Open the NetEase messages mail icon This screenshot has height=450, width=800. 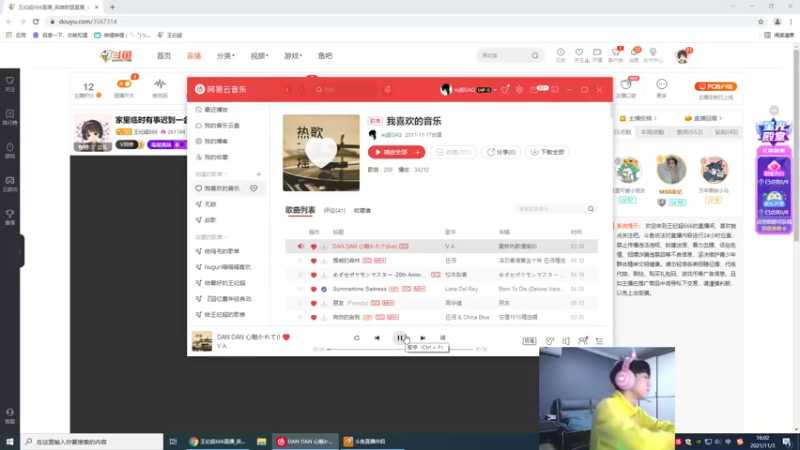point(534,90)
